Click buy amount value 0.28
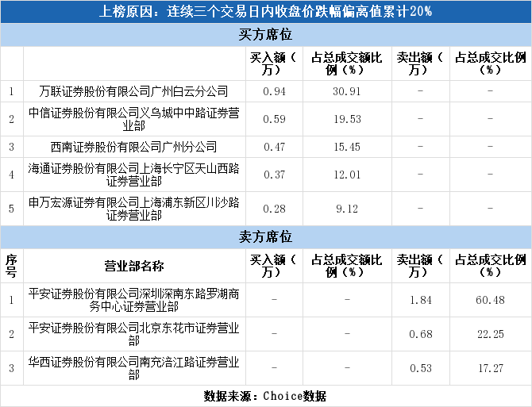Viewport: 532px width, 407px height. click(274, 209)
